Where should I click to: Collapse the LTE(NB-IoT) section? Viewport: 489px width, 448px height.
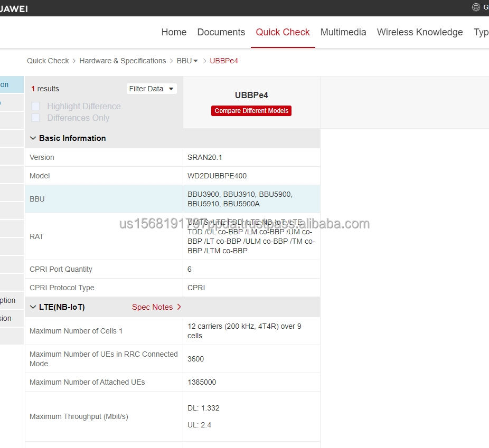click(33, 307)
